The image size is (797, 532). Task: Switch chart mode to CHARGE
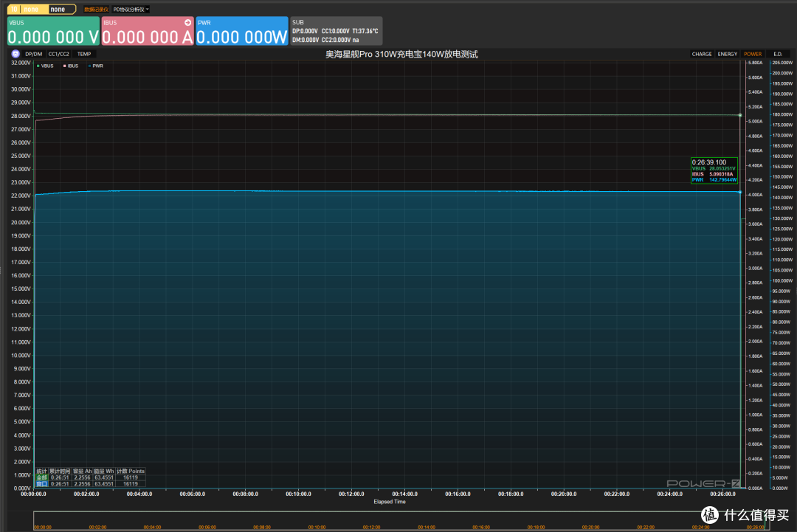point(702,54)
